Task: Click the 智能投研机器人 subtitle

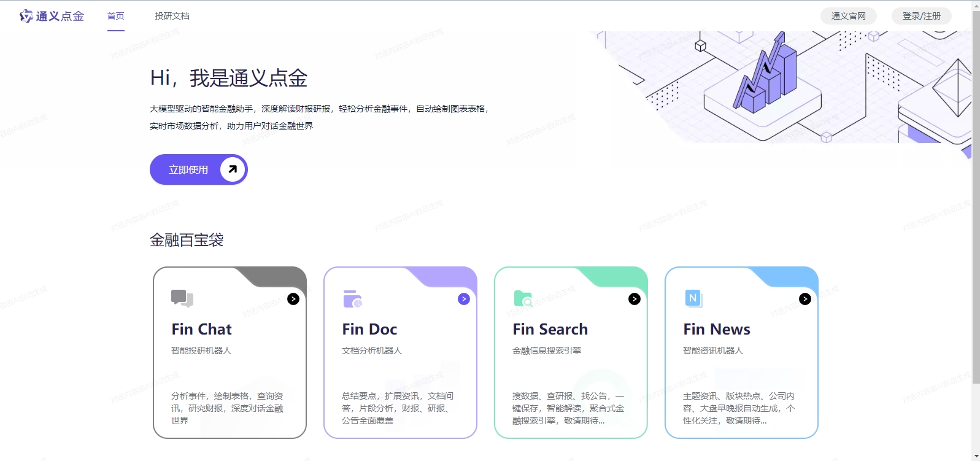Action: click(x=201, y=351)
